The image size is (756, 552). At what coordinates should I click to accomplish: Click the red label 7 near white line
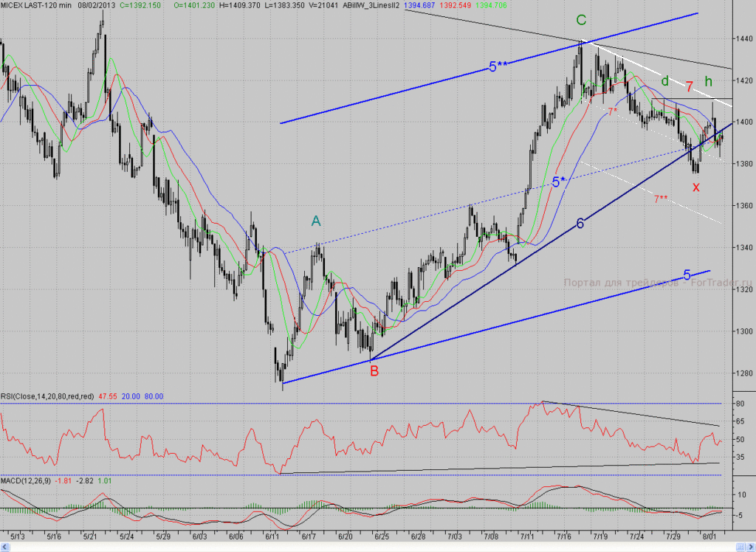point(689,87)
